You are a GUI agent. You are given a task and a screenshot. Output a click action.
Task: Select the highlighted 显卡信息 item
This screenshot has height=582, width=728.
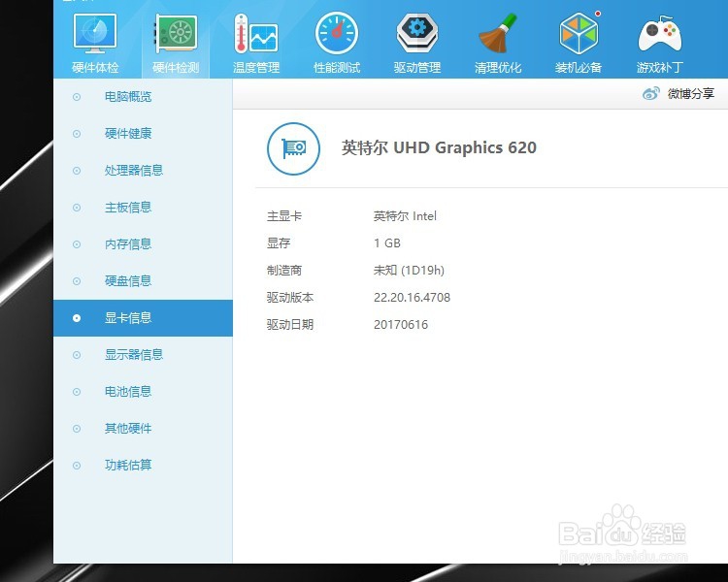point(143,318)
